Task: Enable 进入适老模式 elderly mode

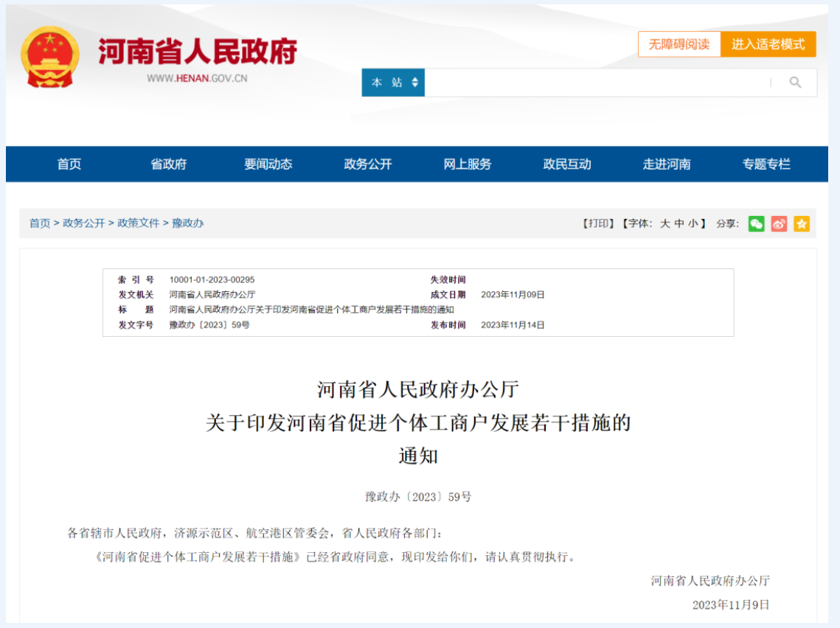Action: coord(768,44)
